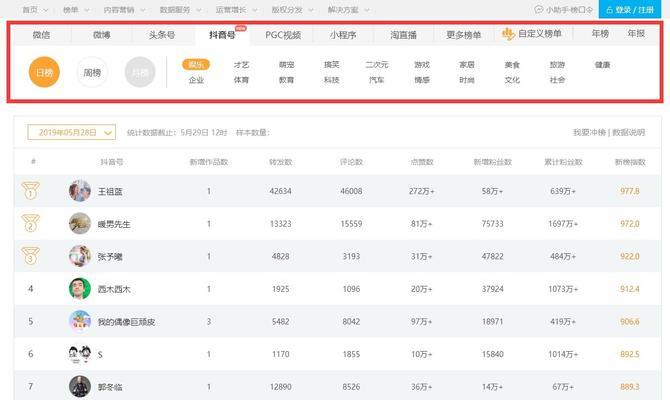Open the 暖男先生 account name link
Image resolution: width=670 pixels, height=400 pixels.
114,224
